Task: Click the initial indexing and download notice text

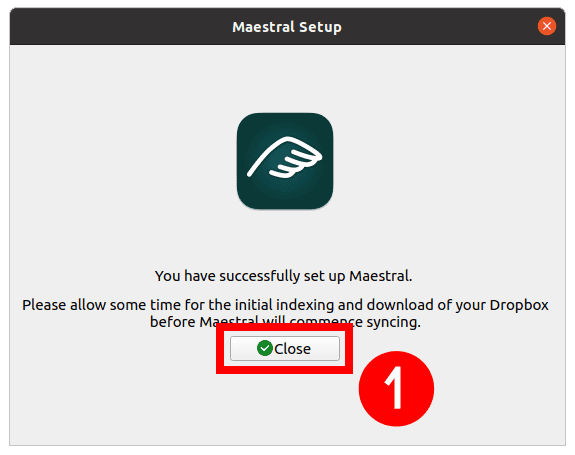Action: point(285,313)
